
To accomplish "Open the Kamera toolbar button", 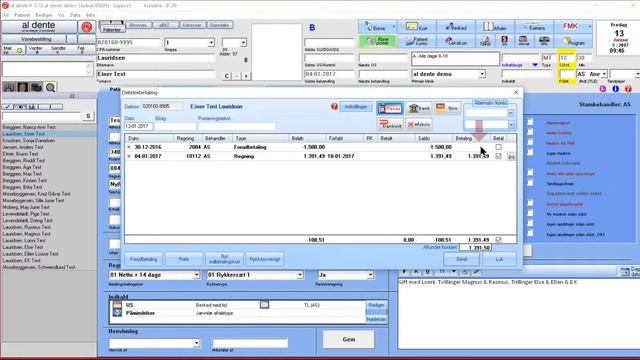I will 534,27.
